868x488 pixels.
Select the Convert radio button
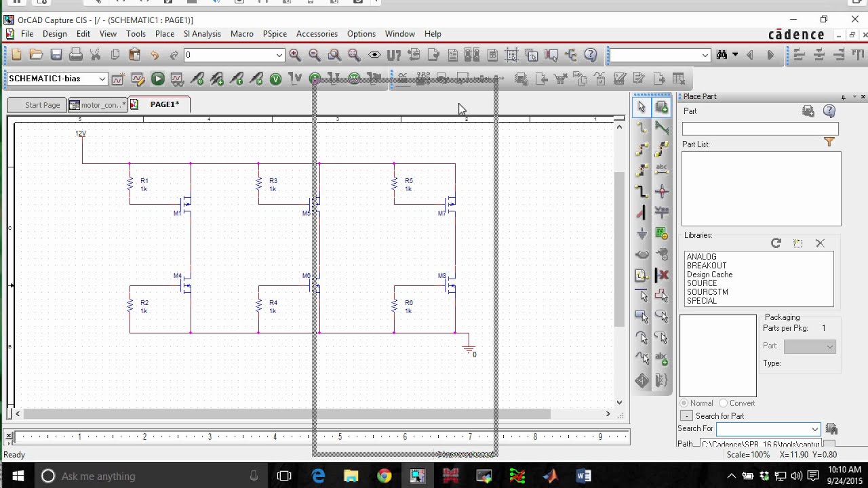tap(723, 403)
